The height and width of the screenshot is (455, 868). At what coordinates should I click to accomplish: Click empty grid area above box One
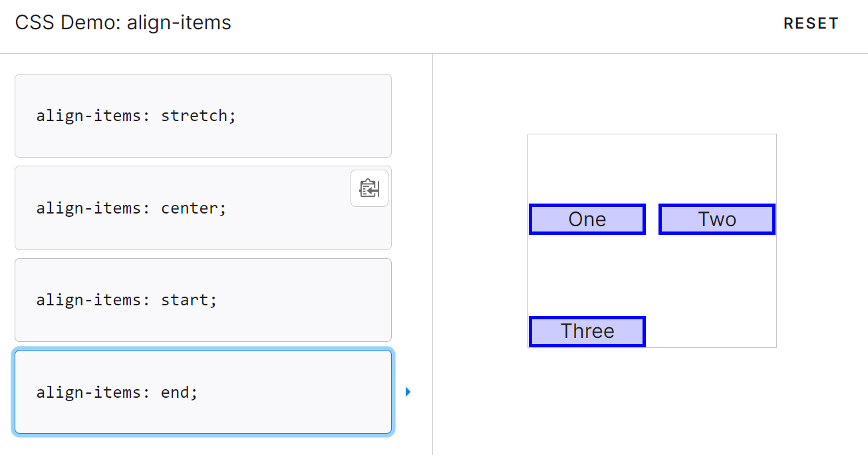[587, 169]
